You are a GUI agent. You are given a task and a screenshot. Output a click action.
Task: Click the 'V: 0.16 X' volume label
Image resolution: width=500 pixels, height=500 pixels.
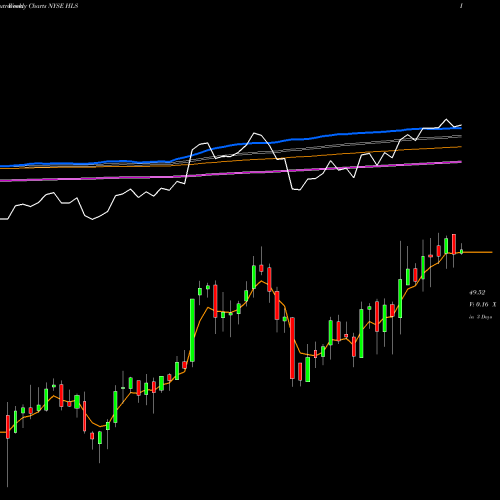click(483, 305)
